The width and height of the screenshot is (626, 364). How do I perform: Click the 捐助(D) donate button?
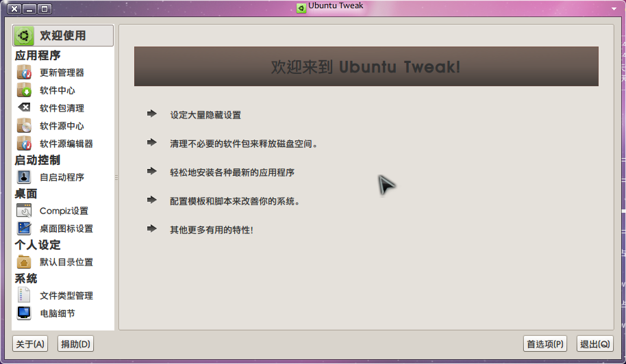(76, 343)
